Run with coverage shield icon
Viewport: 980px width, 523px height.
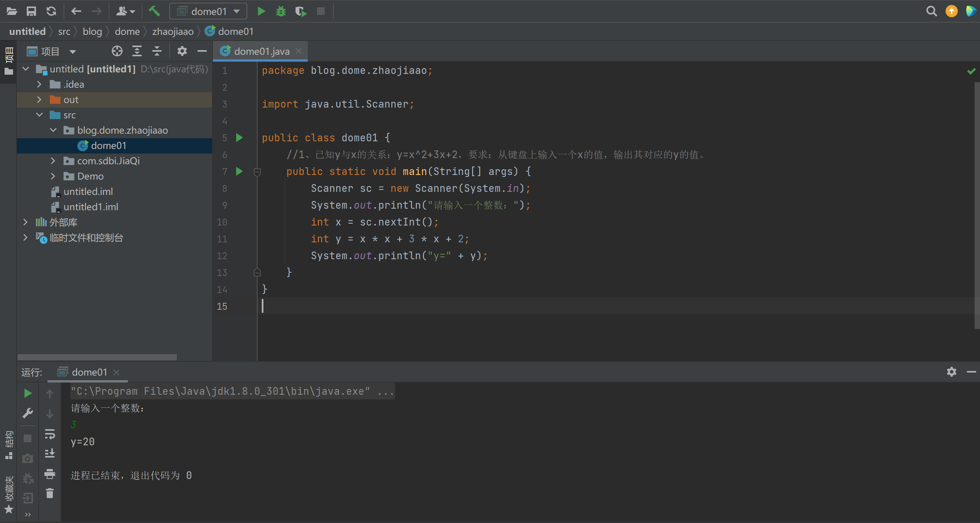(x=301, y=11)
